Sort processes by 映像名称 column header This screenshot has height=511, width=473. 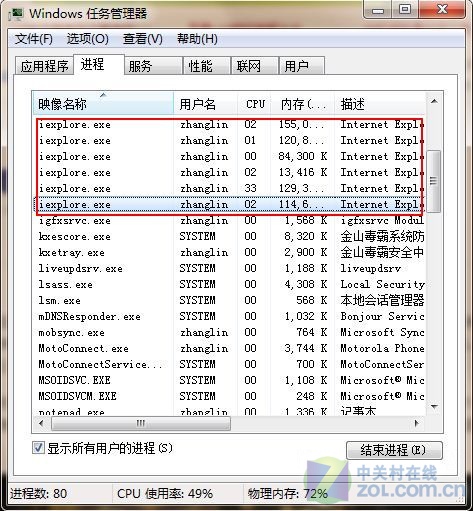(103, 104)
